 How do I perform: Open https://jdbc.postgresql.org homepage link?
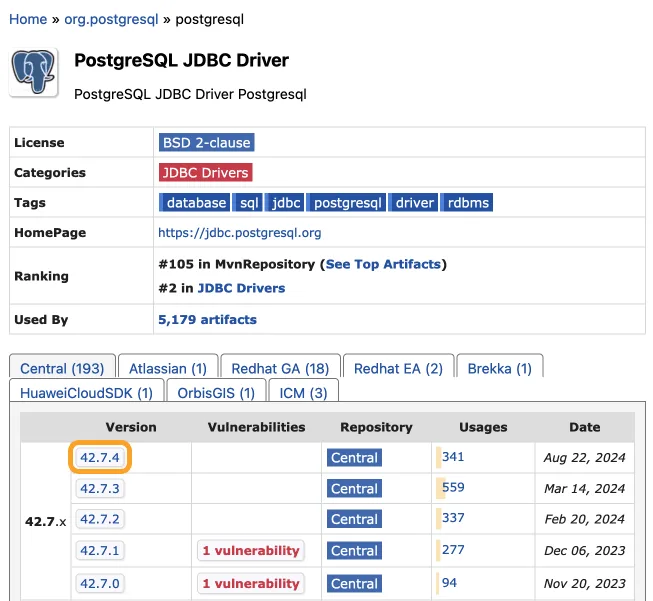pos(239,232)
